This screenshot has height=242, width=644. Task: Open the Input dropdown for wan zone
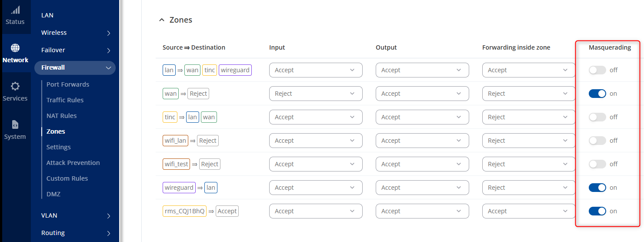(x=316, y=94)
